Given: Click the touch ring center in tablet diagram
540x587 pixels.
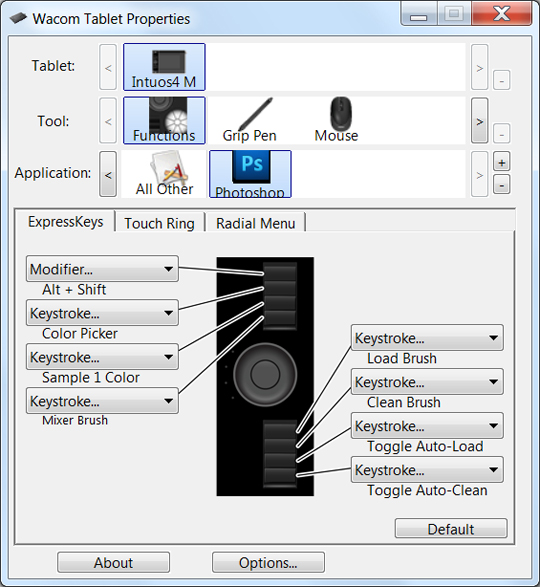Looking at the screenshot, I should point(265,374).
